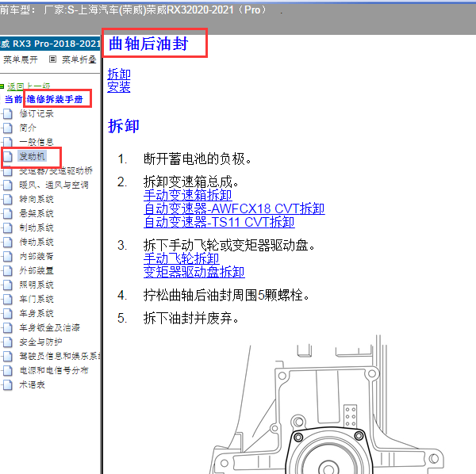Open 暖风、通风与空调 section
The width and height of the screenshot is (476, 474).
click(54, 185)
